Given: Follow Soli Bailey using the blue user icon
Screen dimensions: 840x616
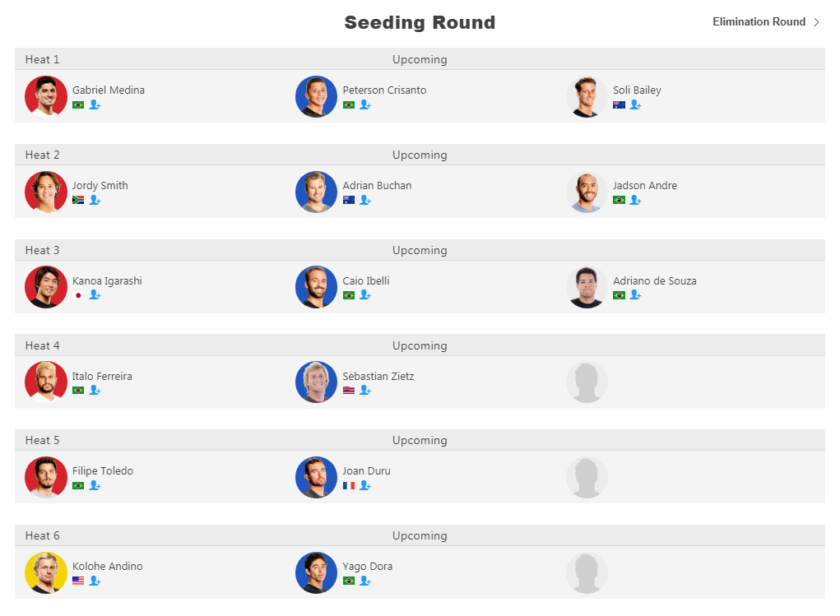Looking at the screenshot, I should pyautogui.click(x=635, y=104).
